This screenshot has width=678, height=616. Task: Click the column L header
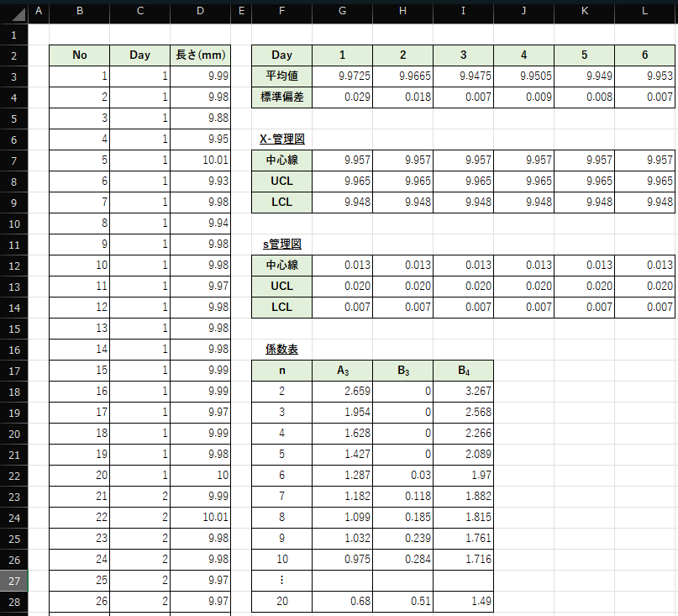(645, 13)
